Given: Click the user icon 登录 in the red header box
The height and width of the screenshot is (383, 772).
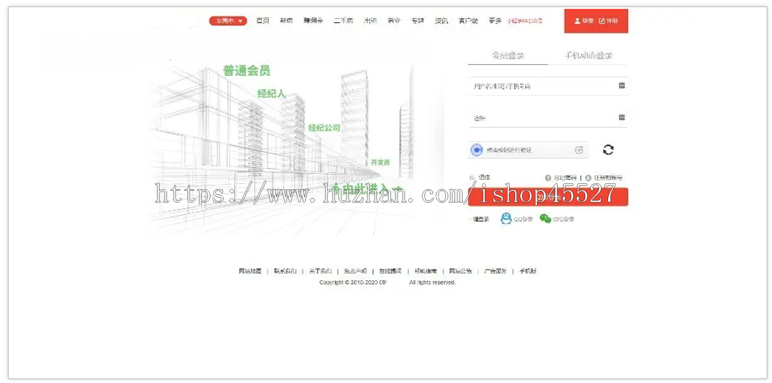Looking at the screenshot, I should click(583, 21).
